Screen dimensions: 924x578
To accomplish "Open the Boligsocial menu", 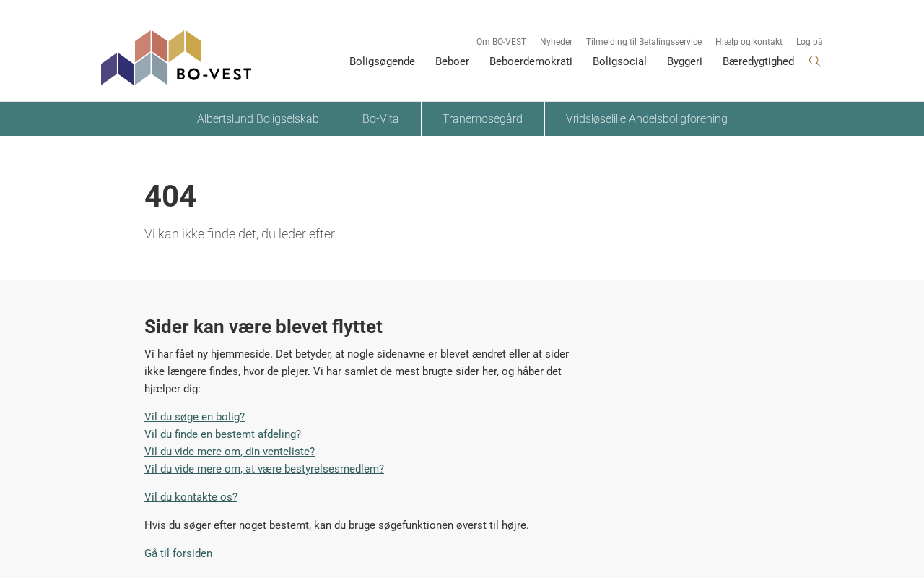I will 619,61.
